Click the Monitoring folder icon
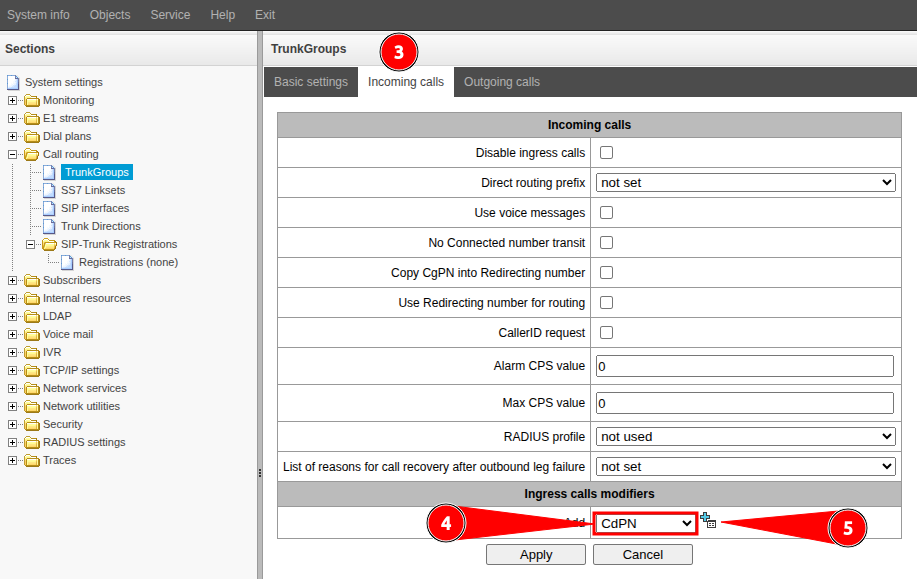The image size is (917, 579). tap(32, 101)
